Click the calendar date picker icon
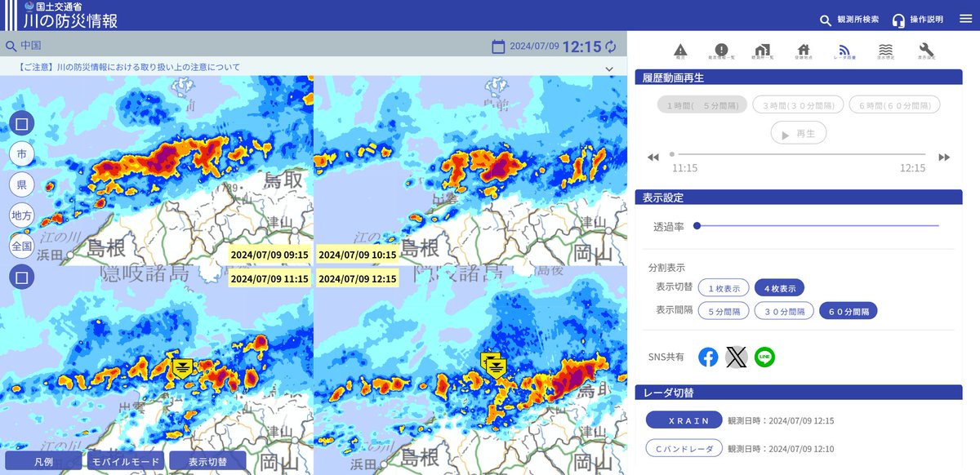The width and height of the screenshot is (980, 475). 498,47
